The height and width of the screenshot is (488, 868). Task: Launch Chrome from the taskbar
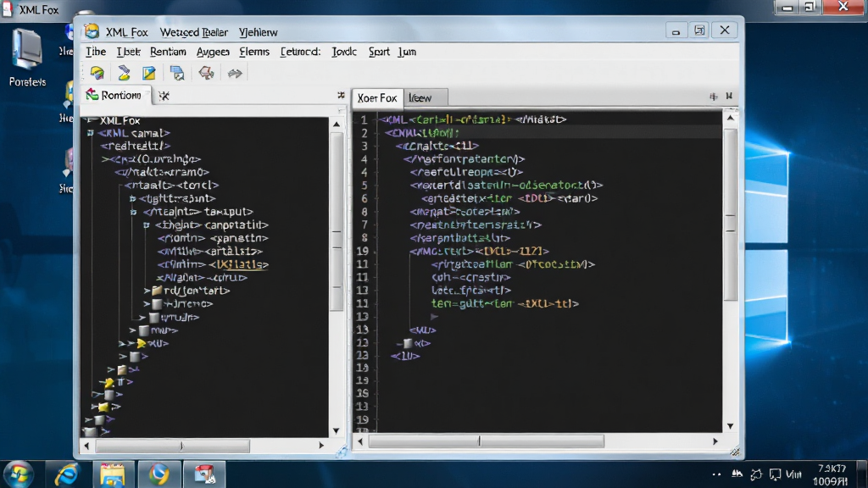point(159,474)
